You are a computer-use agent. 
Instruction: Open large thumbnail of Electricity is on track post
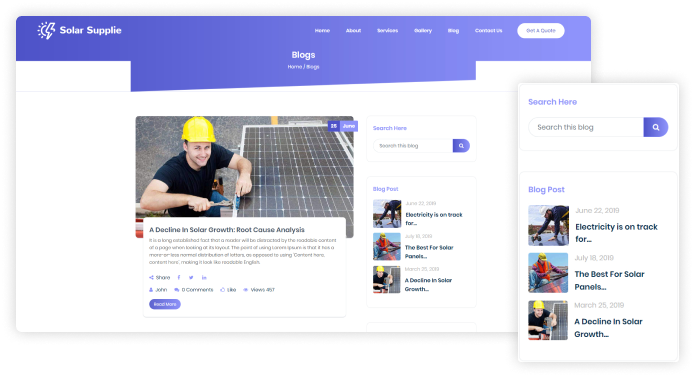click(x=548, y=225)
